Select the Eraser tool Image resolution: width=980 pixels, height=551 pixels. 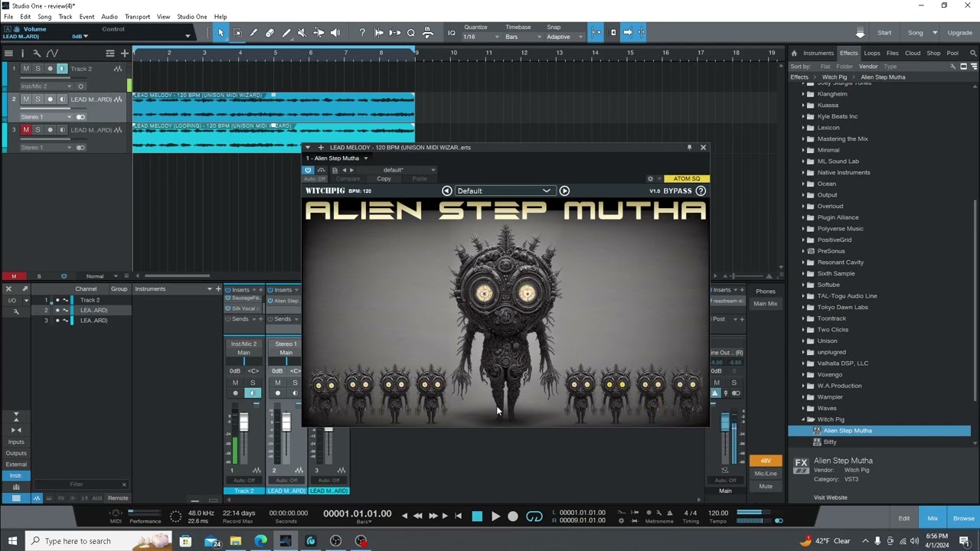269,33
